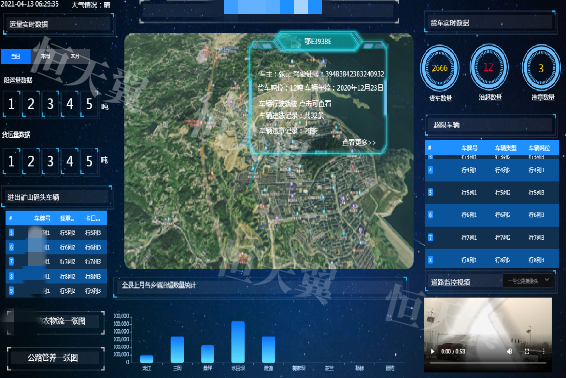Select row badge 6 in 进出矿山码头车辆 table
The height and width of the screenshot is (378, 567).
11,247
